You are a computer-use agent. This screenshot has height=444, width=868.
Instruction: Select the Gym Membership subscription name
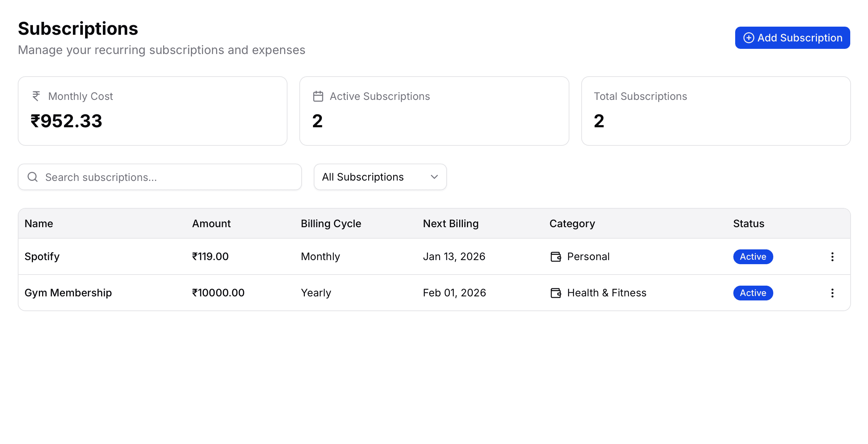[68, 293]
